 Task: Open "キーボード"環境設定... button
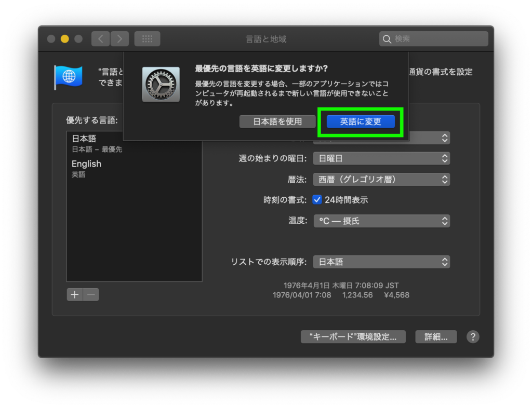pos(353,337)
